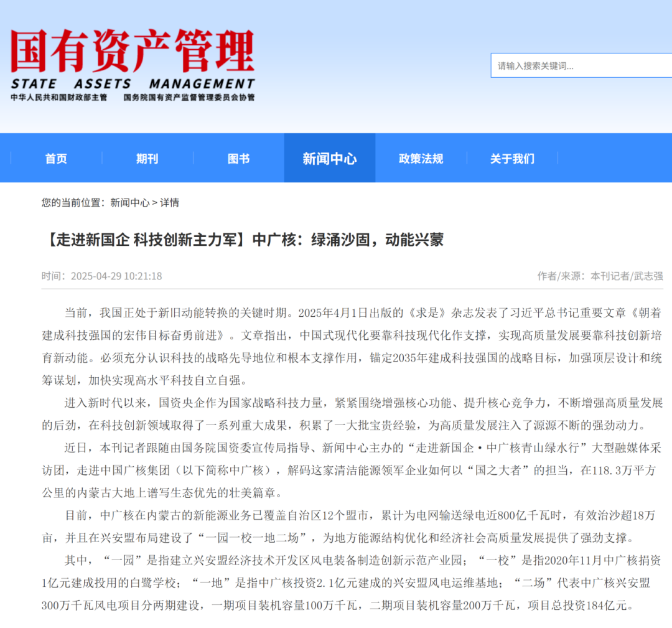The height and width of the screenshot is (628, 672).
Task: Open the 图书 navigation section
Action: (x=238, y=159)
